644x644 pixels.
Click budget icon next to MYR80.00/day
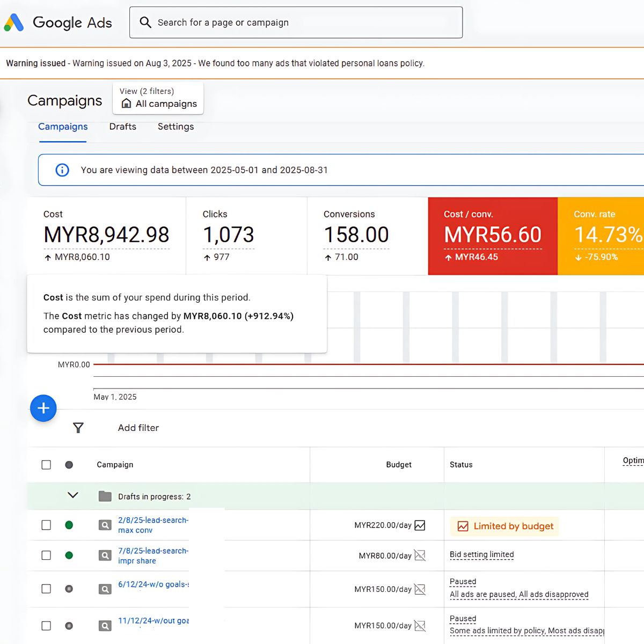(x=420, y=555)
